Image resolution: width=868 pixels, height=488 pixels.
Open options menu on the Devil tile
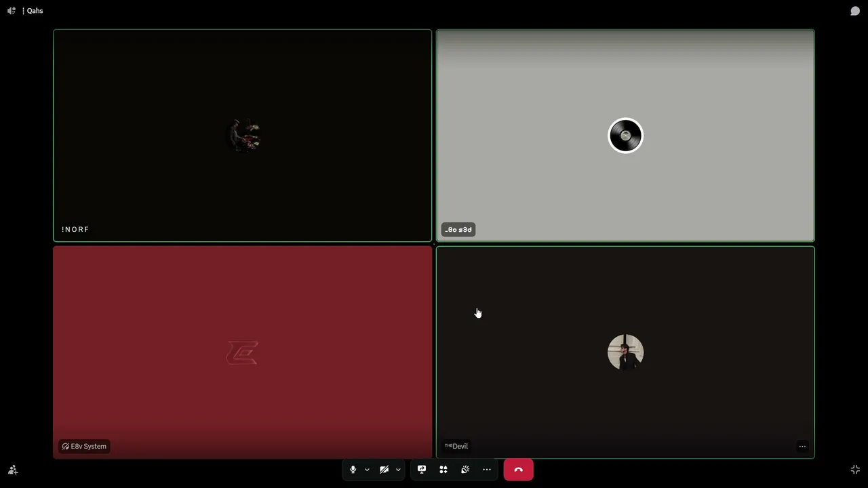[802, 446]
